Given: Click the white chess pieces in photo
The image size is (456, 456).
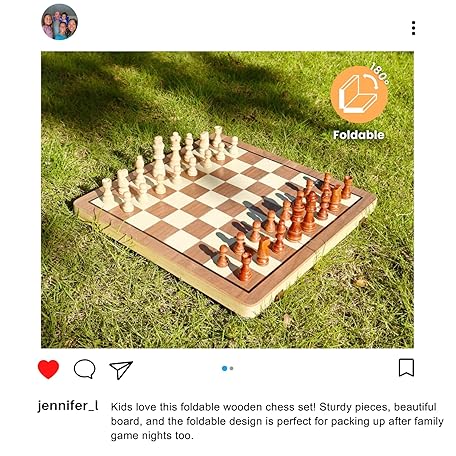Looking at the screenshot, I should click(x=170, y=168).
